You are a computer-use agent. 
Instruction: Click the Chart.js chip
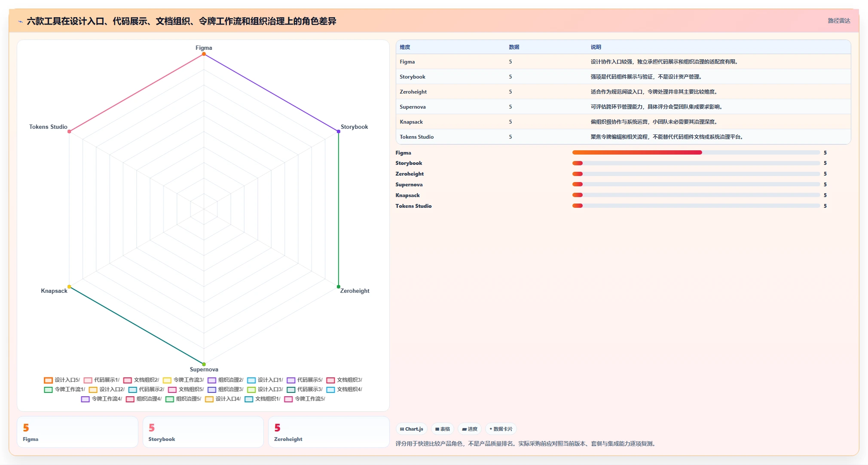[x=411, y=429]
